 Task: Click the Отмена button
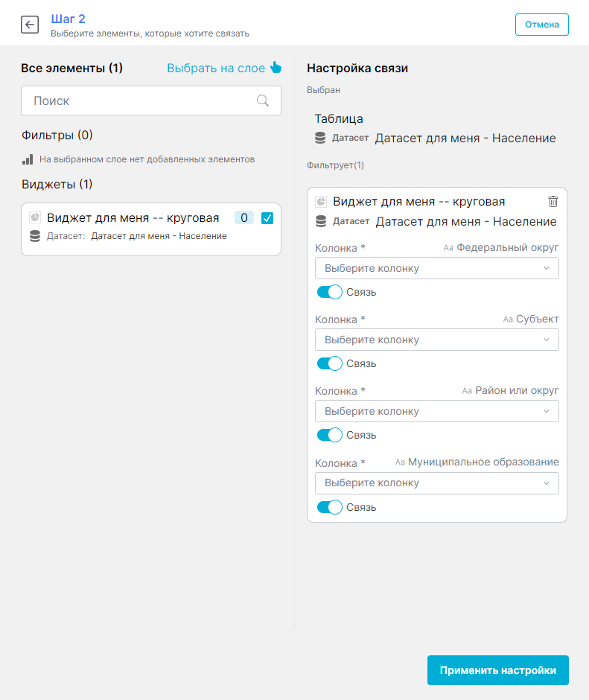[x=541, y=25]
